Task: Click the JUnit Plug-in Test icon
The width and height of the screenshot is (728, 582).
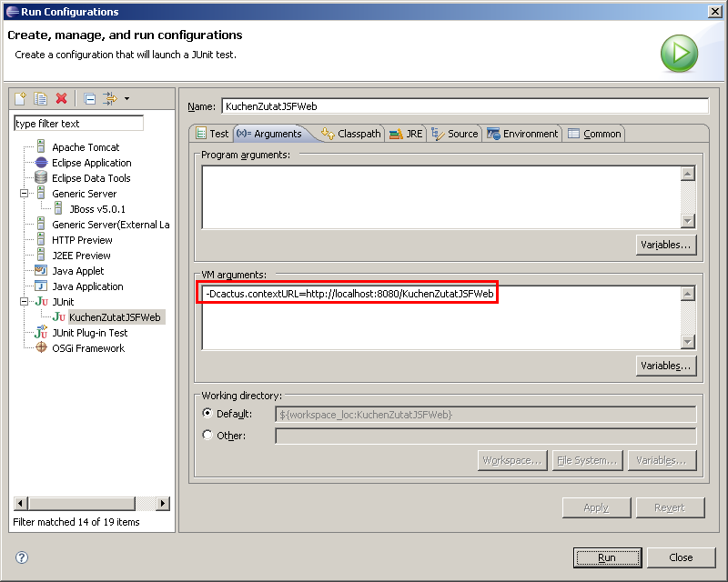Action: 41,332
